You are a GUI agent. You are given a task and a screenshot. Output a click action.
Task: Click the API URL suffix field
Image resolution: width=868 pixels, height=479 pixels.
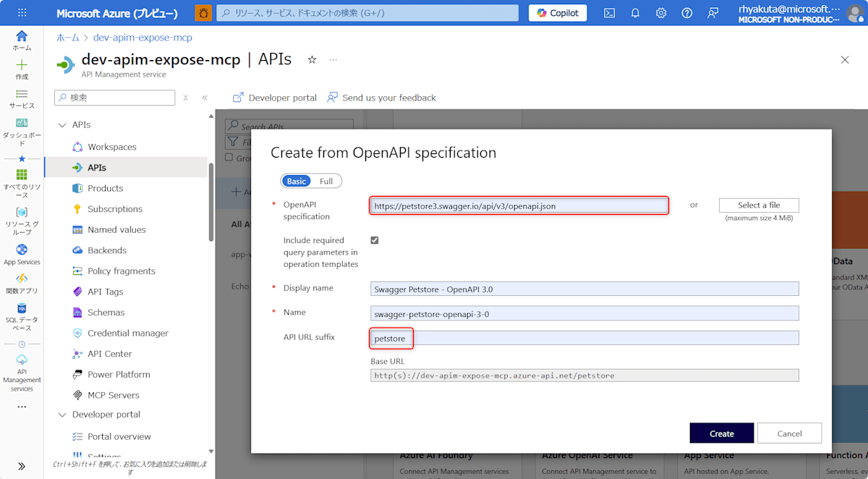tap(584, 338)
